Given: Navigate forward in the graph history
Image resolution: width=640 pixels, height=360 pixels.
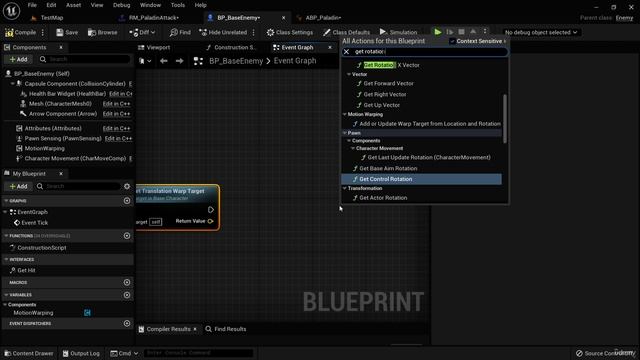Looking at the screenshot, I should (179, 61).
